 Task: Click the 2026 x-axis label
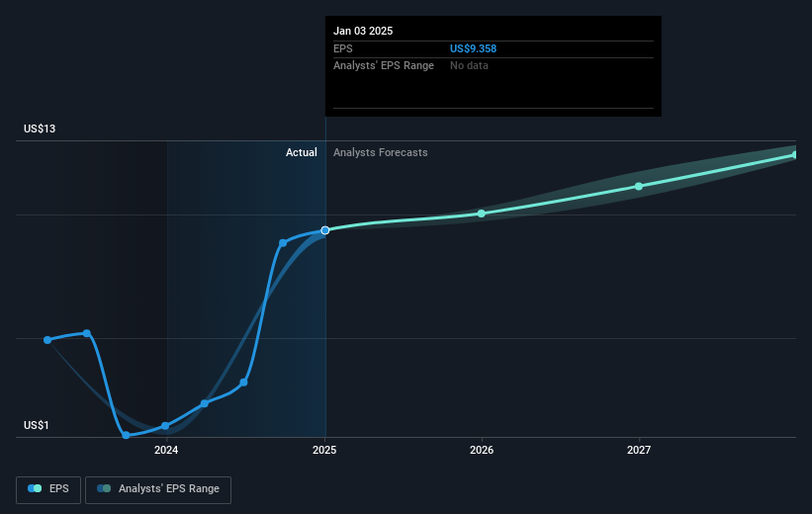[x=482, y=450]
